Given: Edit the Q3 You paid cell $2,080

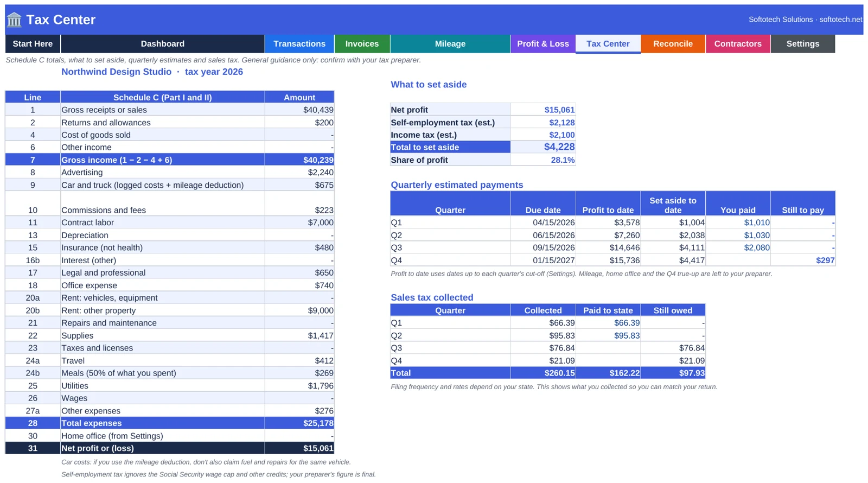Looking at the screenshot, I should tap(738, 247).
